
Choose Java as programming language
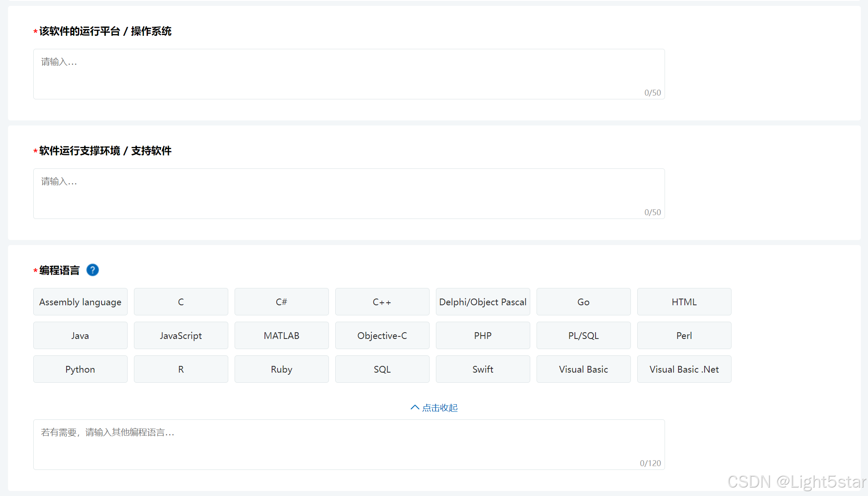pyautogui.click(x=80, y=336)
